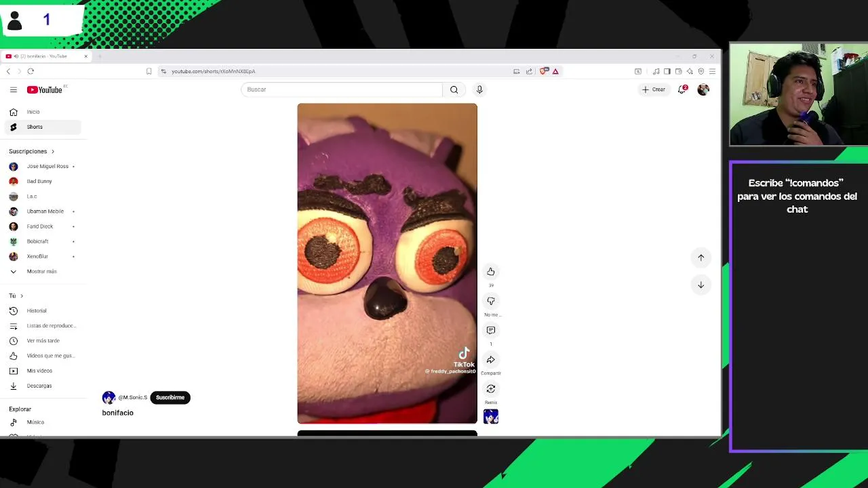Open Videos que me gustan

(42, 356)
